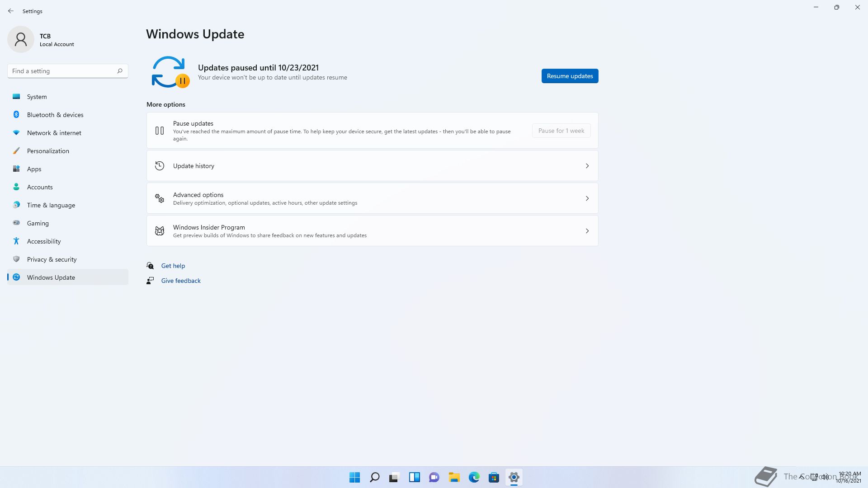This screenshot has height=488, width=868.
Task: Select Windows Update in sidebar
Action: coord(68,277)
